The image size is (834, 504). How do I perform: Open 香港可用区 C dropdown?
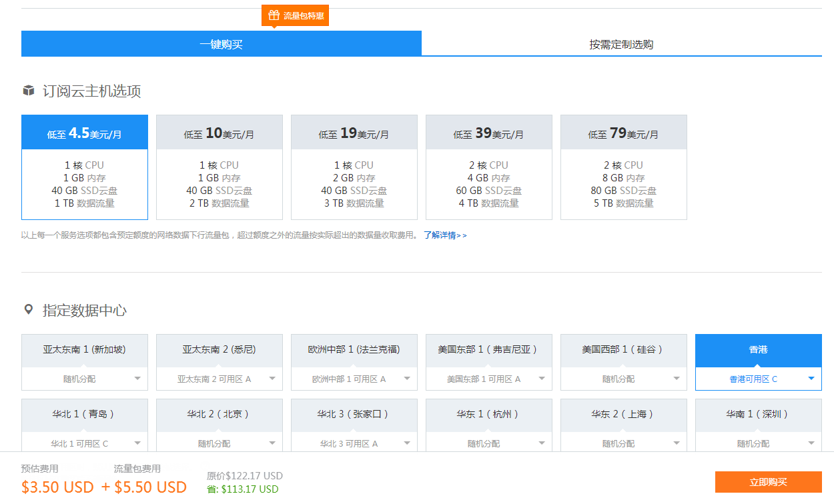759,379
